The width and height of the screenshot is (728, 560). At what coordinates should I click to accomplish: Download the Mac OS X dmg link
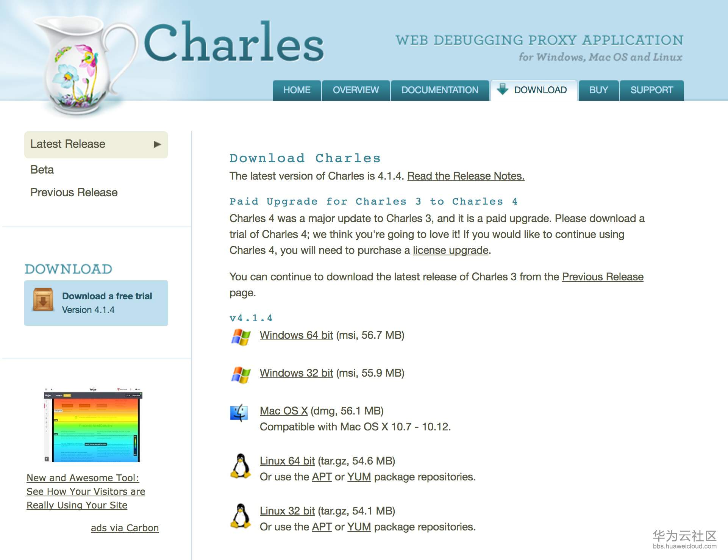[284, 411]
